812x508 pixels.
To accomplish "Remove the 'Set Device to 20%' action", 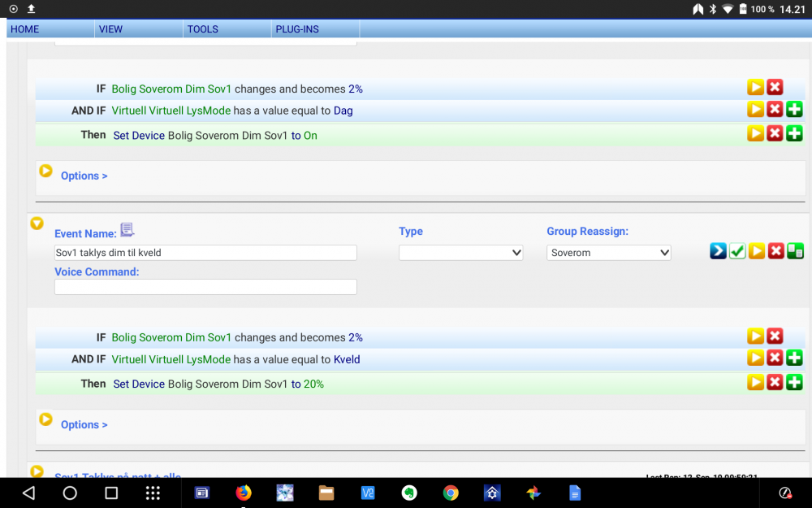I will (x=775, y=382).
